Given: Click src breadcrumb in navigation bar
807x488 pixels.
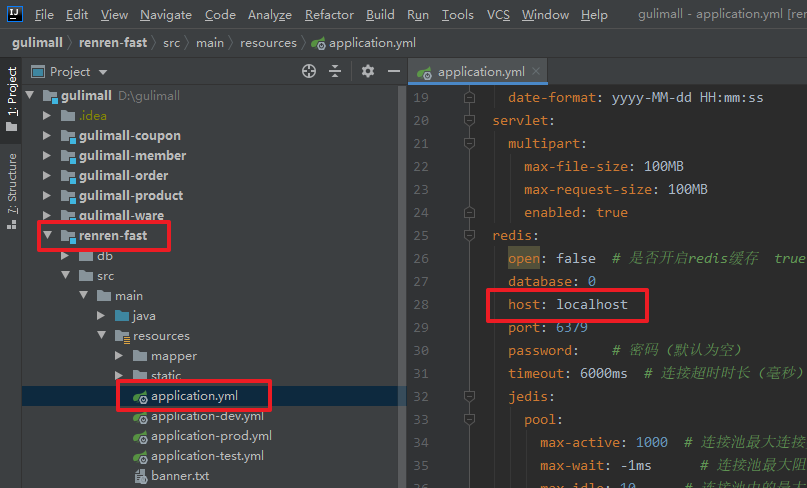Looking at the screenshot, I should (x=171, y=43).
